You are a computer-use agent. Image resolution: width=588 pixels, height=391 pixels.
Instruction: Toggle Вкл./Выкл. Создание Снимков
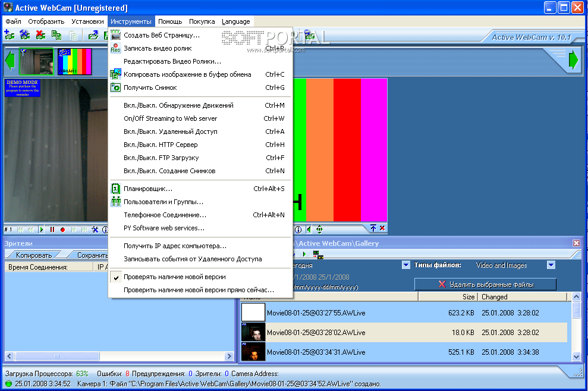200,171
